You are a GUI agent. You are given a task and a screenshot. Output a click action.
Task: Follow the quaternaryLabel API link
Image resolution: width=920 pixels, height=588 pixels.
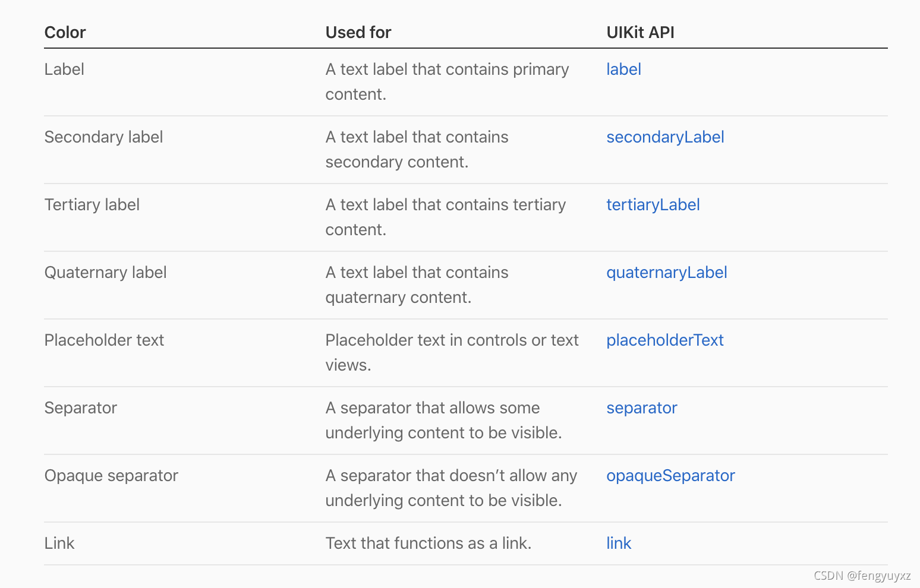(x=666, y=273)
